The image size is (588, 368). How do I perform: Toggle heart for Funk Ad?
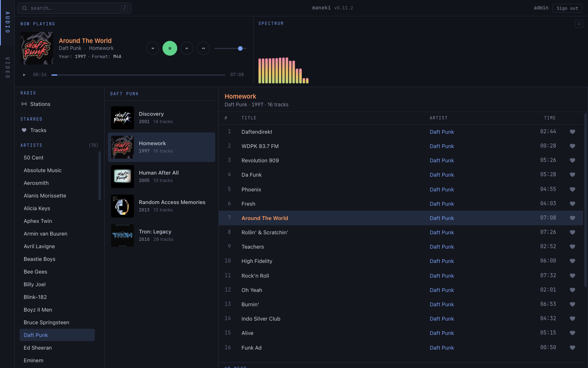tap(572, 348)
